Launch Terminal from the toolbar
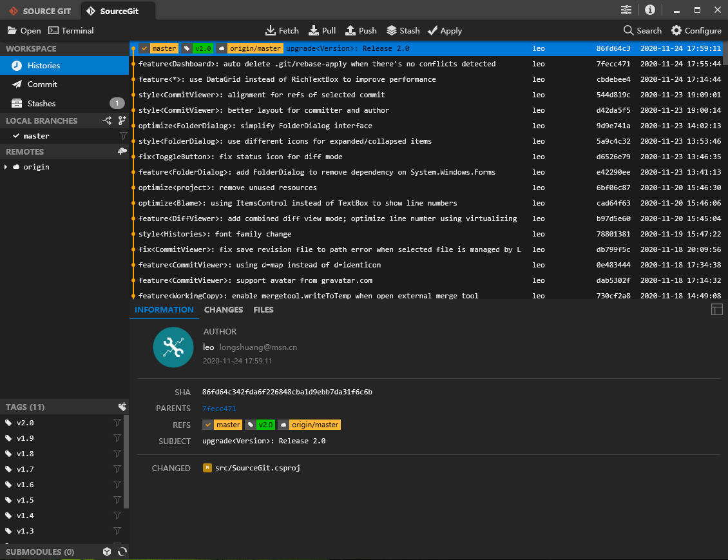The image size is (728, 560). point(71,31)
